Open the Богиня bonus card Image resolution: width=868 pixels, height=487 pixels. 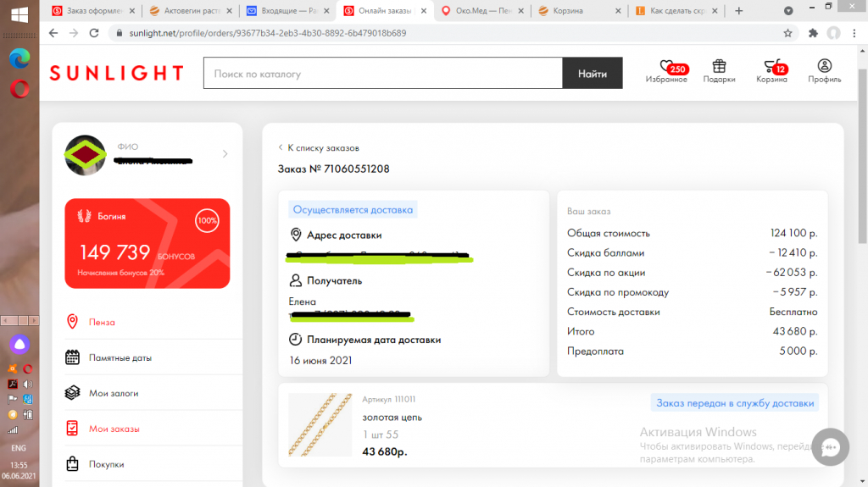click(147, 244)
